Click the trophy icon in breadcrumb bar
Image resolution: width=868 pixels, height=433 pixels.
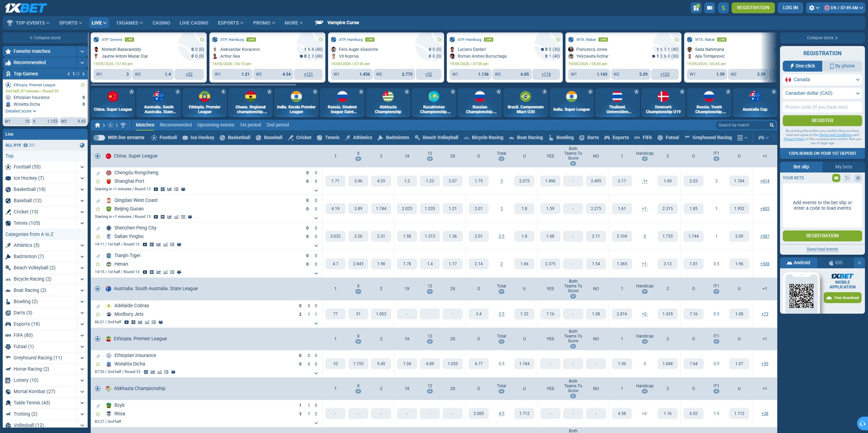tap(123, 125)
